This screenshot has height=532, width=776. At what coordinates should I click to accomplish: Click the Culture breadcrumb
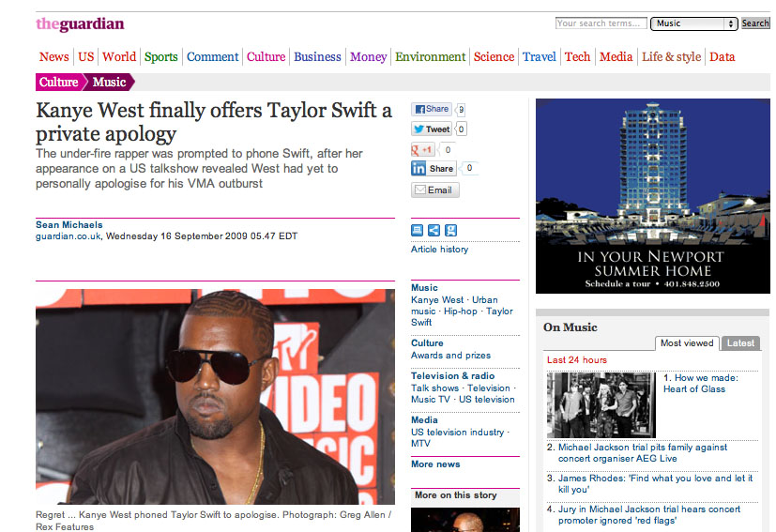coord(59,83)
